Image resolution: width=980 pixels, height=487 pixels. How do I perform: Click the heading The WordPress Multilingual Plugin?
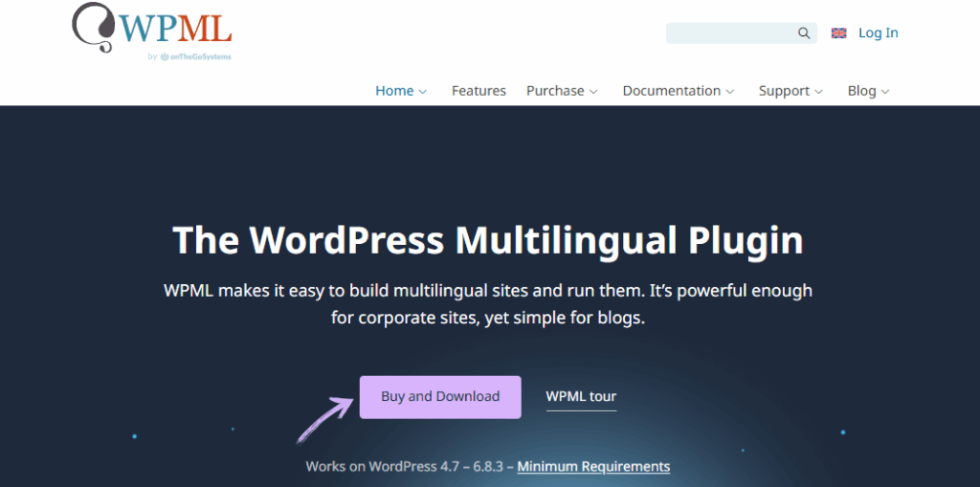pos(487,240)
